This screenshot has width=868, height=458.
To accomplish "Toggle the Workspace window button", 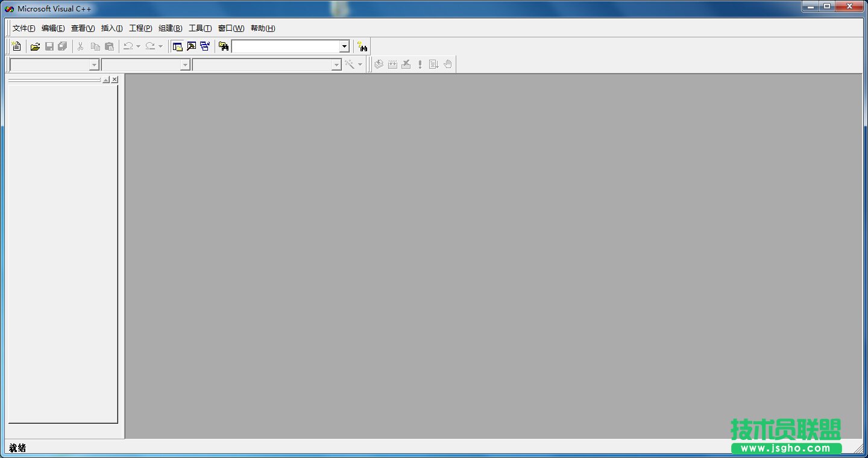I will pyautogui.click(x=177, y=46).
